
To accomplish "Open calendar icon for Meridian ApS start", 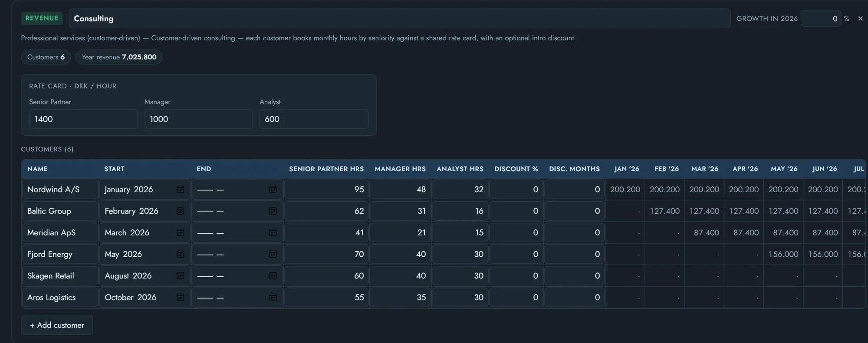I will pos(181,233).
